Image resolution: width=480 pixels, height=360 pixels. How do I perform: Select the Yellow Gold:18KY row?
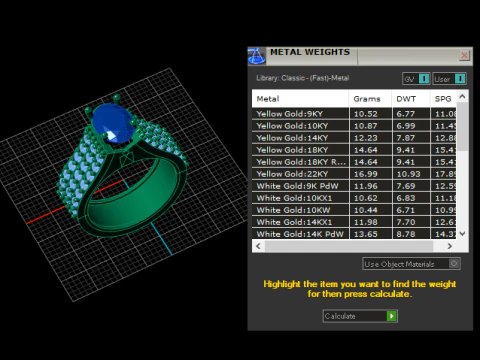(354, 150)
